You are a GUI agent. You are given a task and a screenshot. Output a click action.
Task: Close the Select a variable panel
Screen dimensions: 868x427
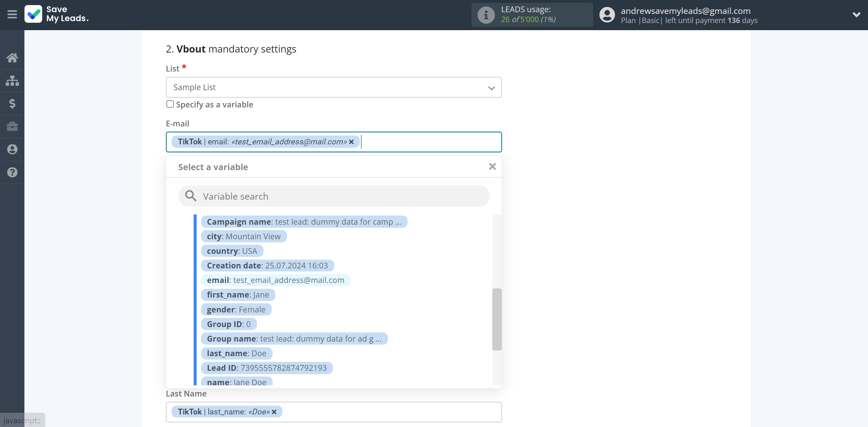point(492,166)
